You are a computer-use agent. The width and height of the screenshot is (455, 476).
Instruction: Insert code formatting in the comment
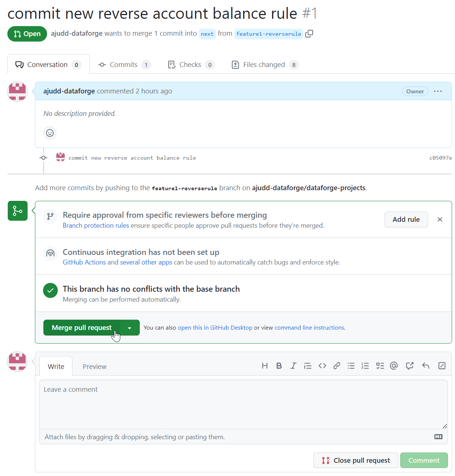pyautogui.click(x=322, y=366)
